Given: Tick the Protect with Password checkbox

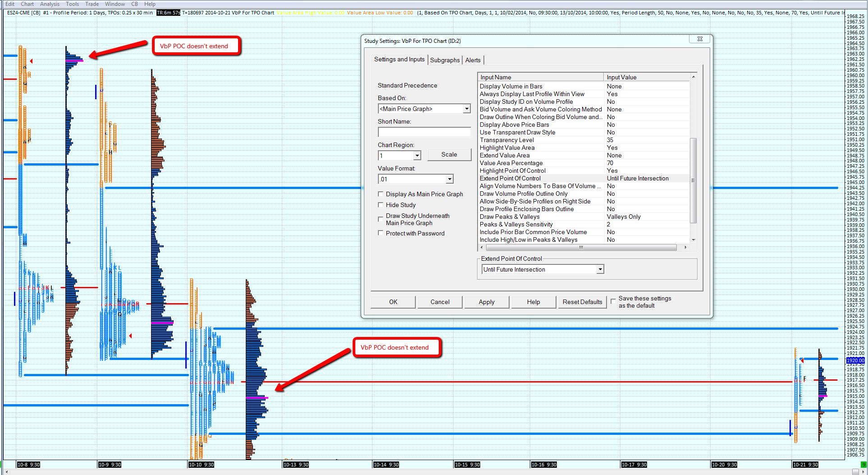Looking at the screenshot, I should [x=381, y=233].
